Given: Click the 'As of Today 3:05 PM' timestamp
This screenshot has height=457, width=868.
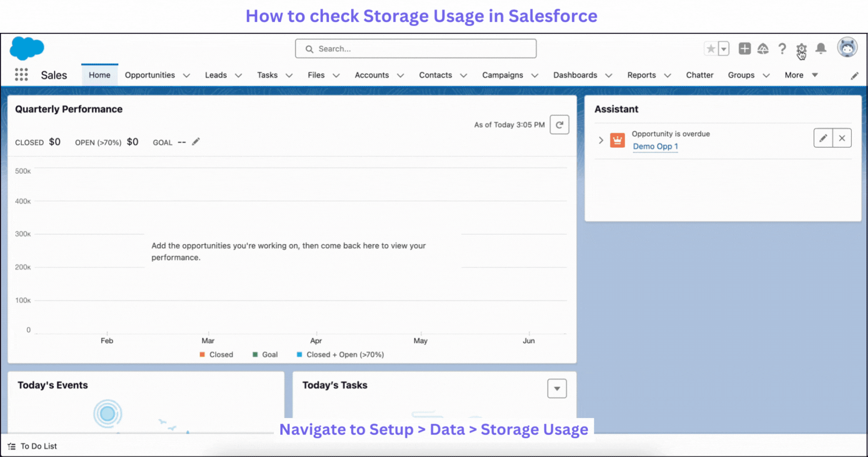Looking at the screenshot, I should pos(509,125).
